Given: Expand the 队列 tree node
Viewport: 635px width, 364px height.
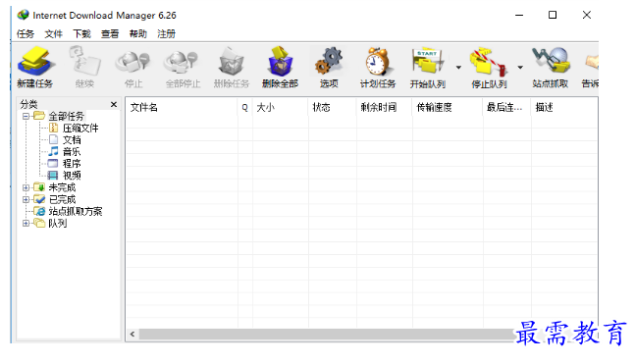Looking at the screenshot, I should click(26, 223).
